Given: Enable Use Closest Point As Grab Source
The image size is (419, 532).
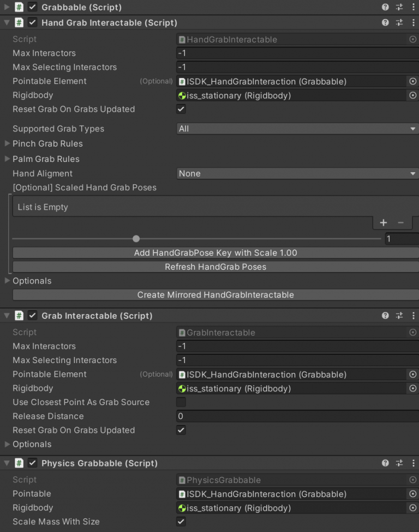Looking at the screenshot, I should pyautogui.click(x=181, y=402).
